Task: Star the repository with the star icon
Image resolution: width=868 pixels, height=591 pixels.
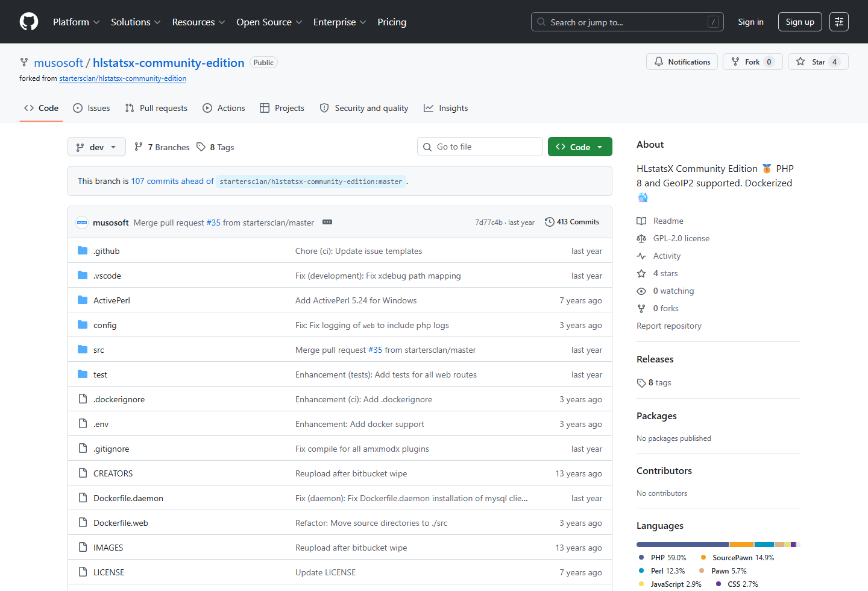Action: pos(800,62)
